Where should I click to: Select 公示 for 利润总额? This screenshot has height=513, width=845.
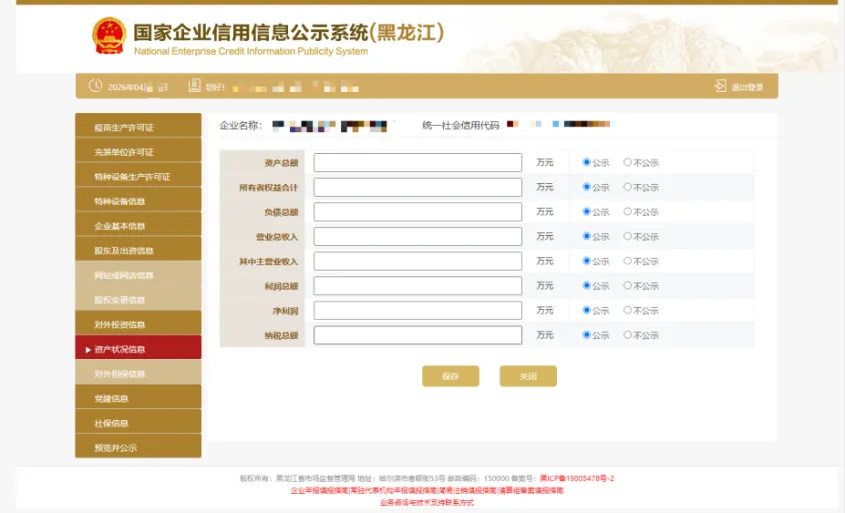586,285
